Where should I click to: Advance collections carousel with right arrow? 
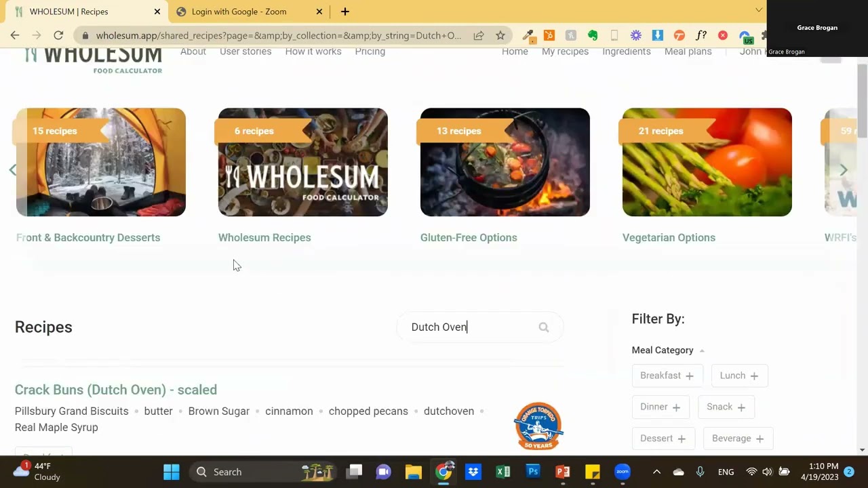[844, 170]
